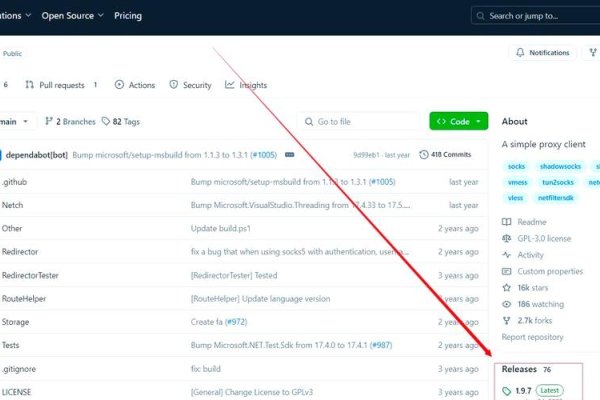600x400 pixels.
Task: Click the Go to file field
Action: pos(360,121)
